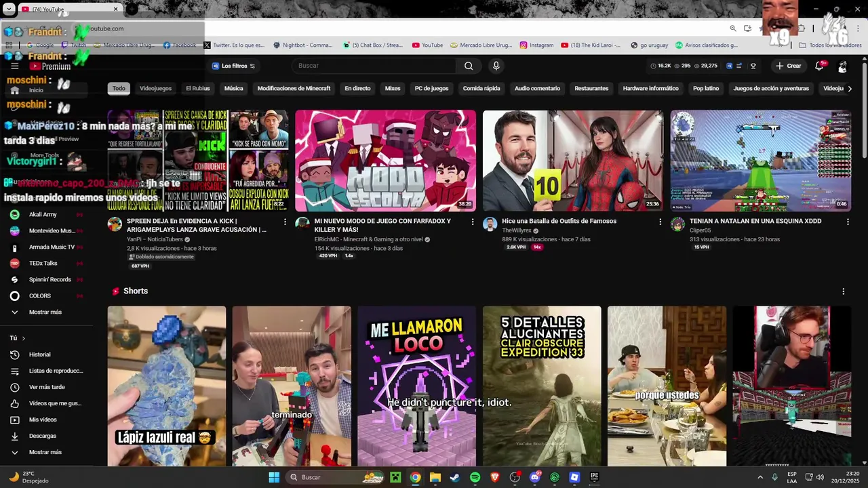The width and height of the screenshot is (868, 488).
Task: Click the trophy icon in the stats bar
Action: [x=753, y=66]
